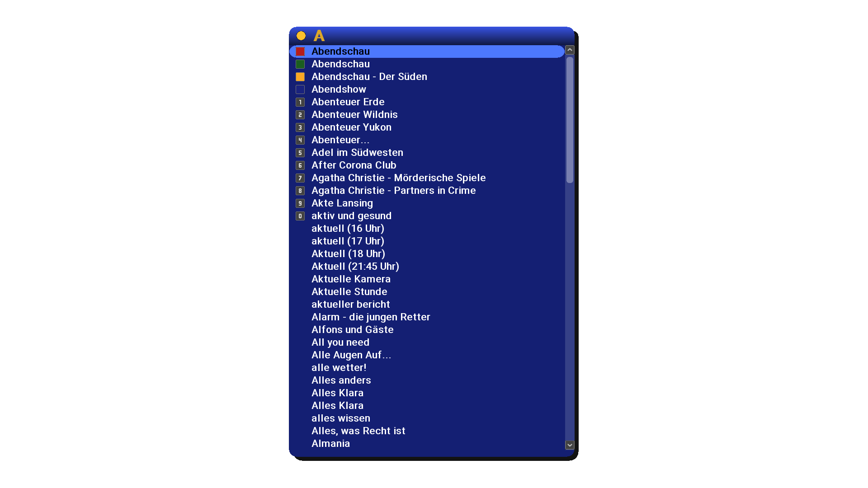Choose Alfons und Gäste entry
This screenshot has width=868, height=488.
tap(352, 330)
